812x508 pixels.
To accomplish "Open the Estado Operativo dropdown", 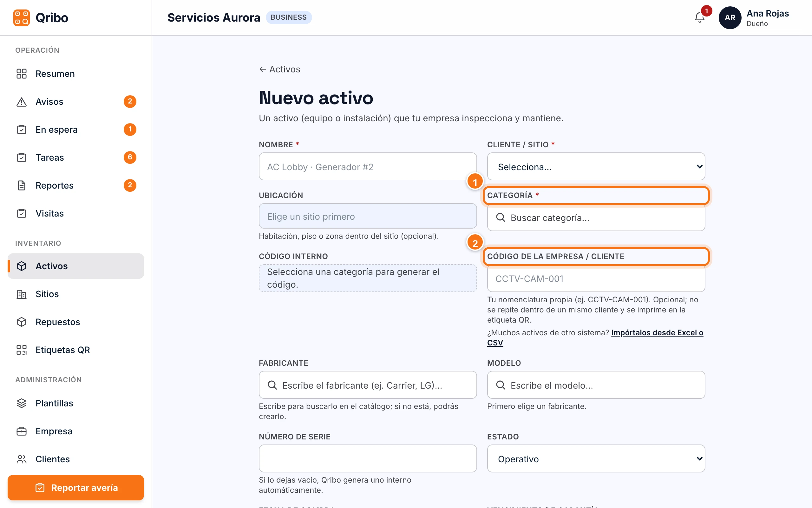I will click(x=596, y=458).
